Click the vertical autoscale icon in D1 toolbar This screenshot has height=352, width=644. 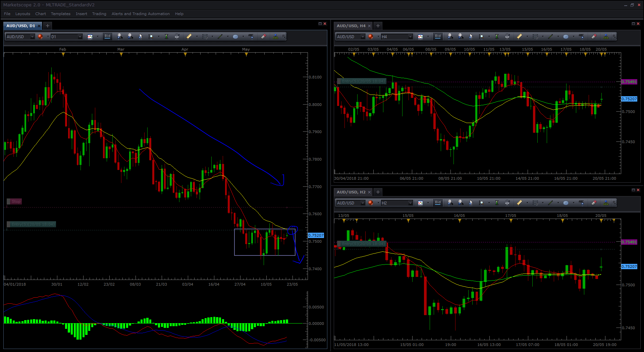click(166, 37)
